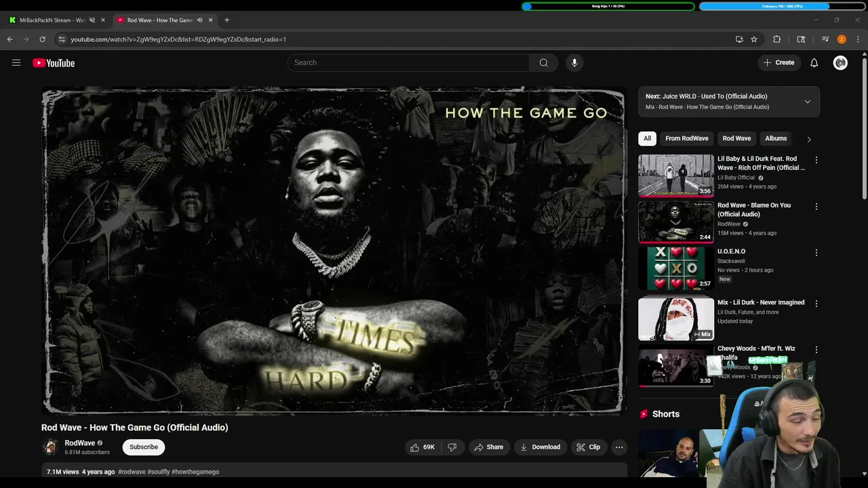
Task: Bookmark this page with the star
Action: click(754, 39)
